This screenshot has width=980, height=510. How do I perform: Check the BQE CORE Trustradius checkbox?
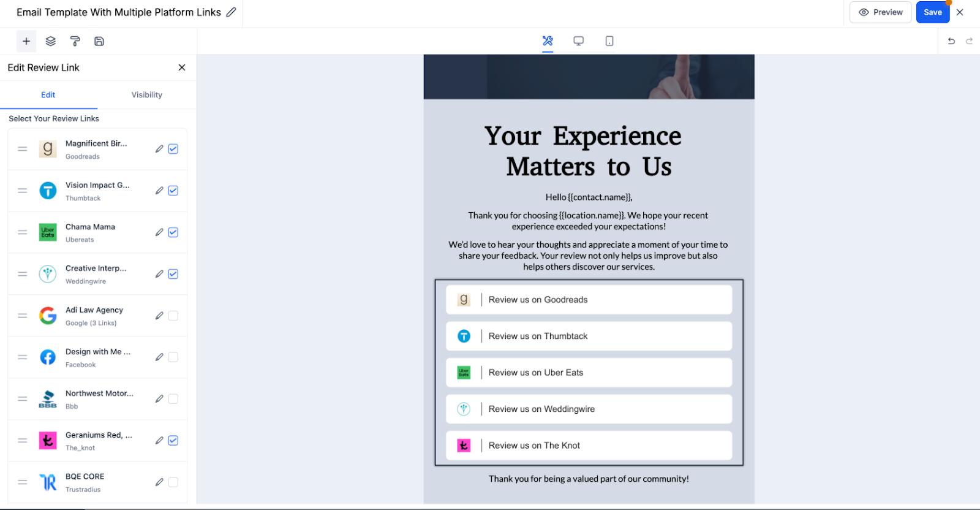173,482
